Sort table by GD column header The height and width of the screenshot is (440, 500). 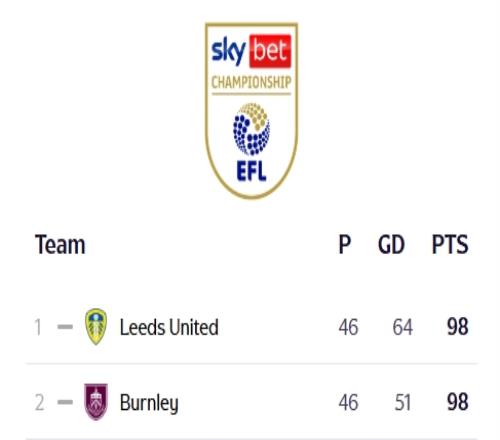point(391,245)
